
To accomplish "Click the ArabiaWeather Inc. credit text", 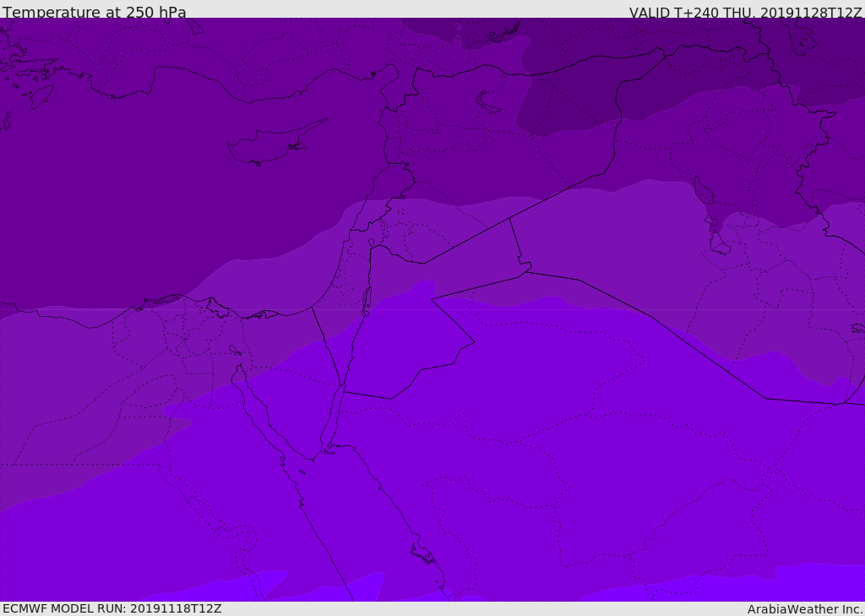I will 805,609.
